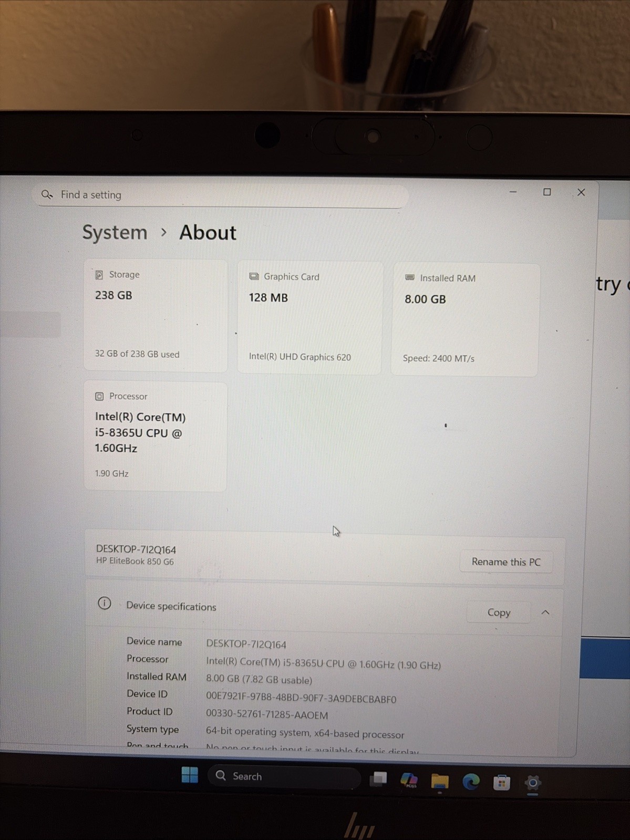Launch Microsoft Edge from the taskbar

471,782
